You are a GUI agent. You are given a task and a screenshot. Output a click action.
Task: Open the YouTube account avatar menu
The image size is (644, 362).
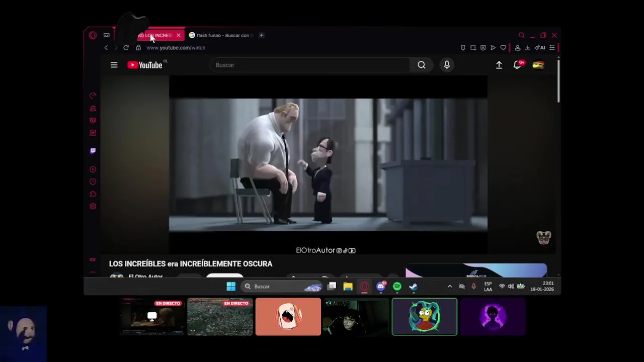pyautogui.click(x=538, y=65)
